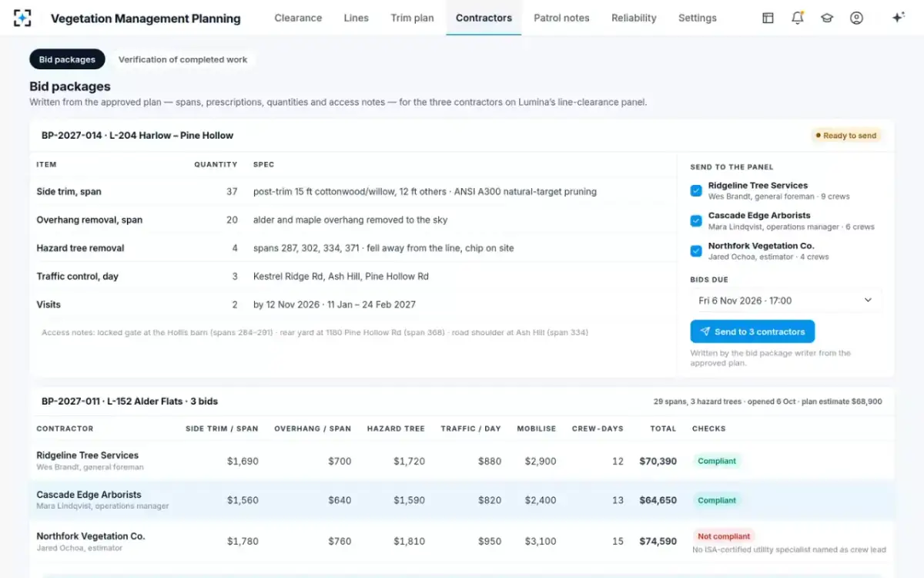Click Send to 3 contractors button

pyautogui.click(x=752, y=331)
